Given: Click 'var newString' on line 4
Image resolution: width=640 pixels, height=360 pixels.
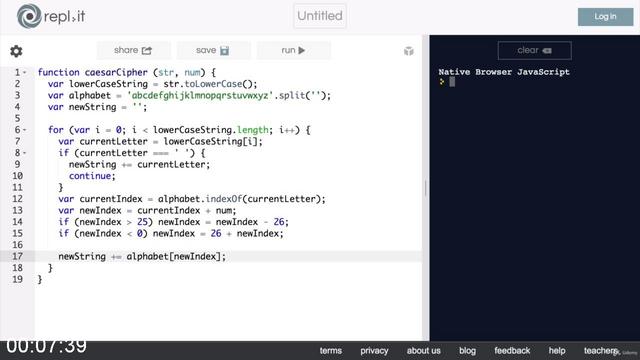Looking at the screenshot, I should tap(82, 107).
